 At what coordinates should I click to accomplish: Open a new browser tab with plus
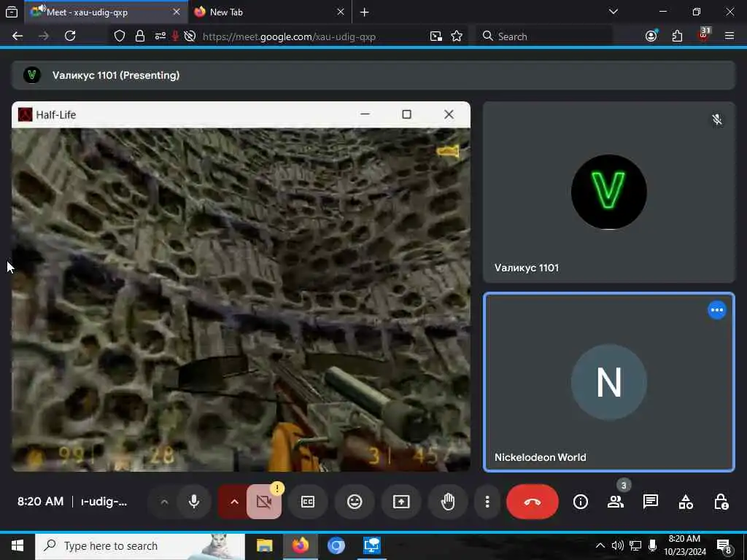pos(365,12)
